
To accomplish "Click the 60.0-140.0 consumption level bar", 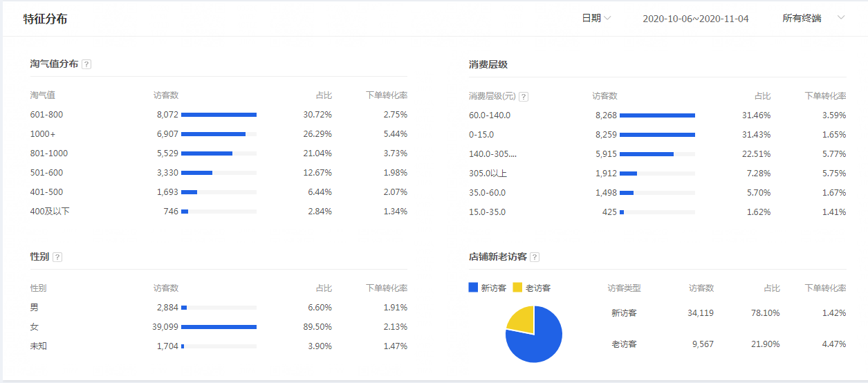I will tap(657, 115).
